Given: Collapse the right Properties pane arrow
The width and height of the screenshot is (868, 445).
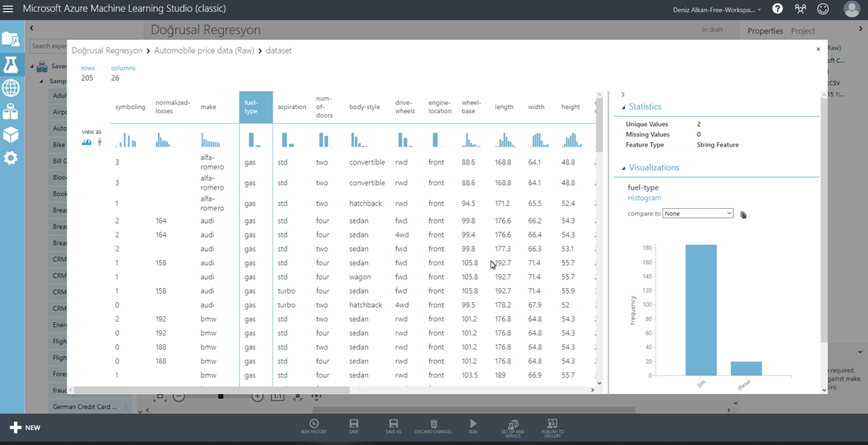Looking at the screenshot, I should [861, 28].
